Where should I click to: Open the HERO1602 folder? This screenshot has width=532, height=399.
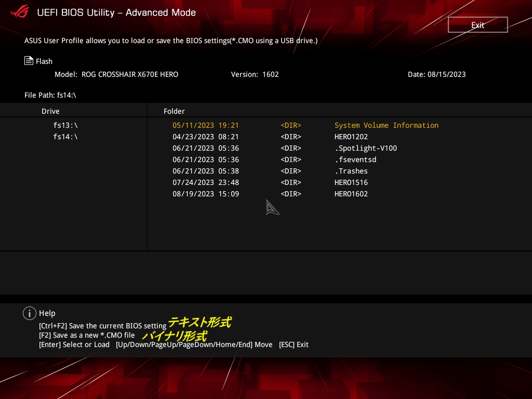(351, 194)
